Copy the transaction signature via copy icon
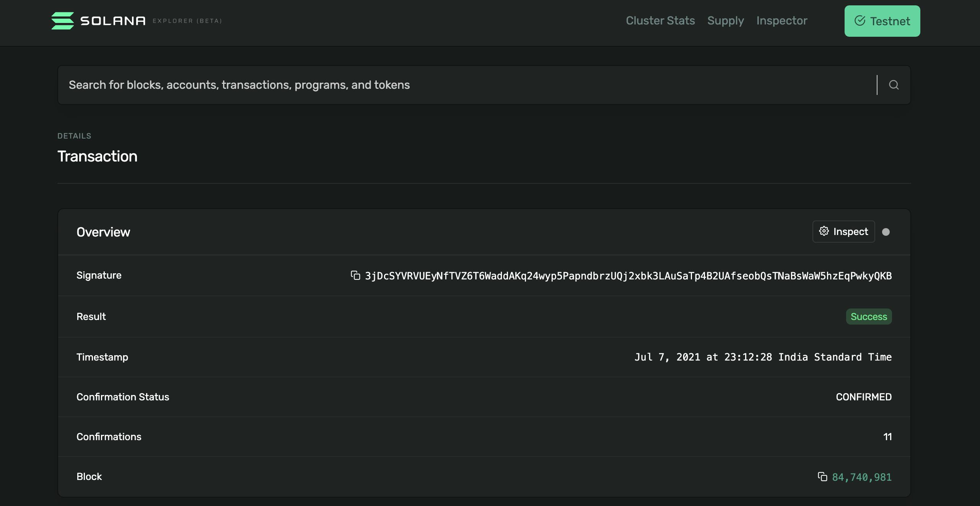 tap(355, 276)
